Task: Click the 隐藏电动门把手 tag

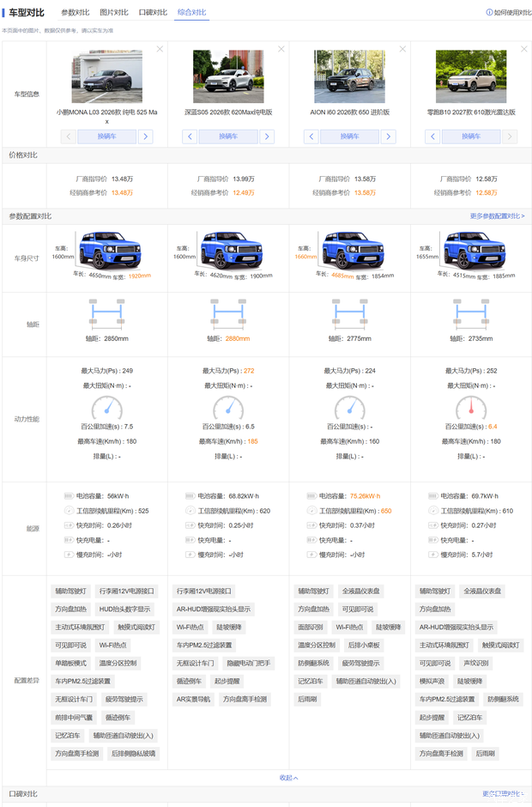Action: (249, 664)
